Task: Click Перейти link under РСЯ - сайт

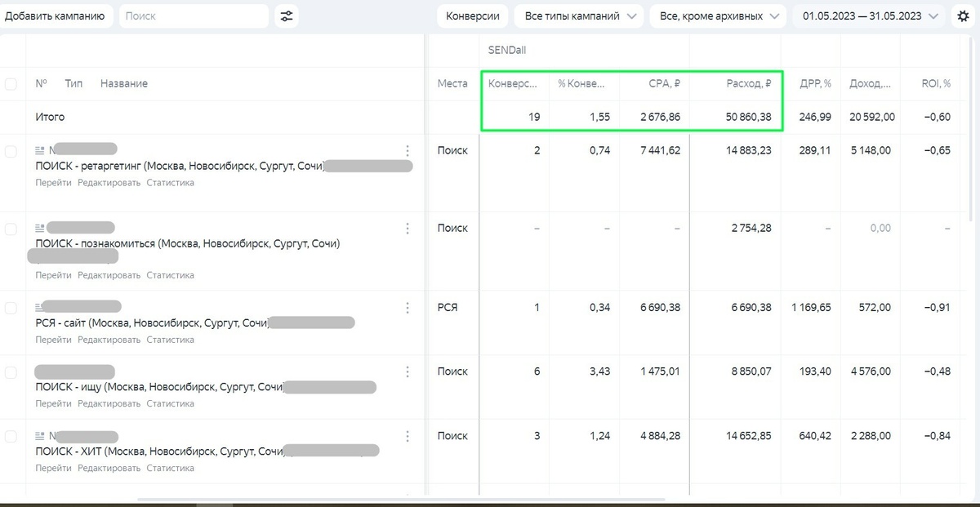Action: (x=54, y=340)
